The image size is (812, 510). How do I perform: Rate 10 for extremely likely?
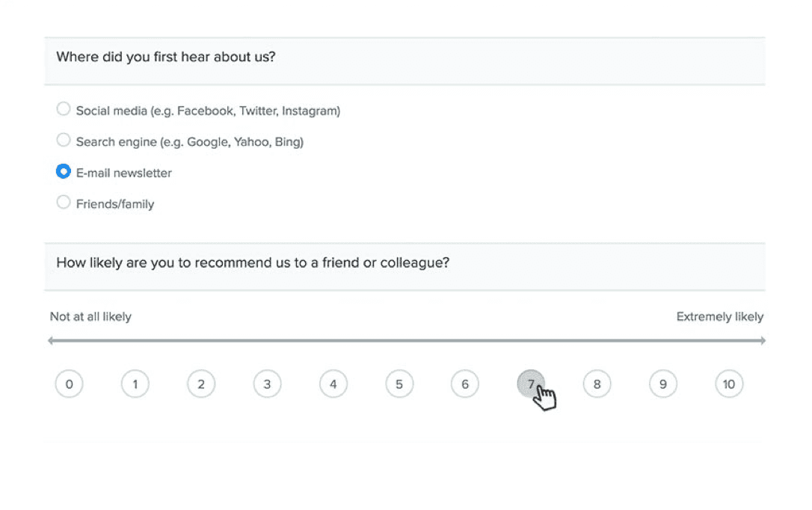729,384
